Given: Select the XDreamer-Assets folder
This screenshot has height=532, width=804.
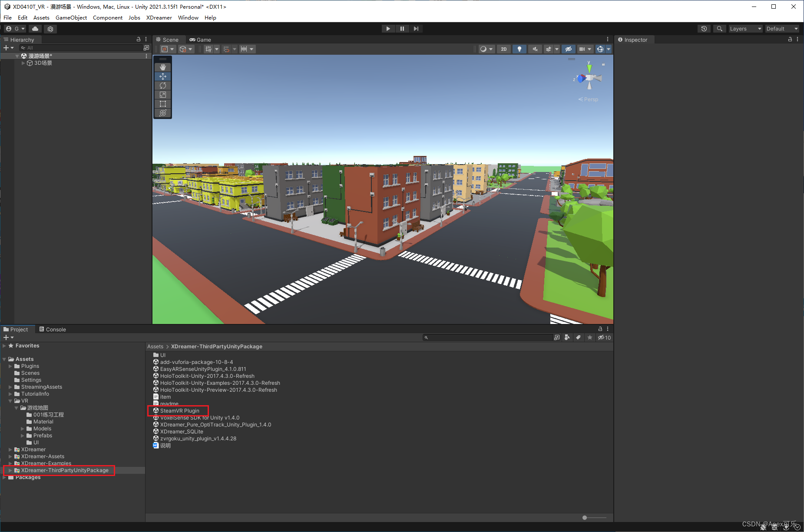Looking at the screenshot, I should point(43,456).
